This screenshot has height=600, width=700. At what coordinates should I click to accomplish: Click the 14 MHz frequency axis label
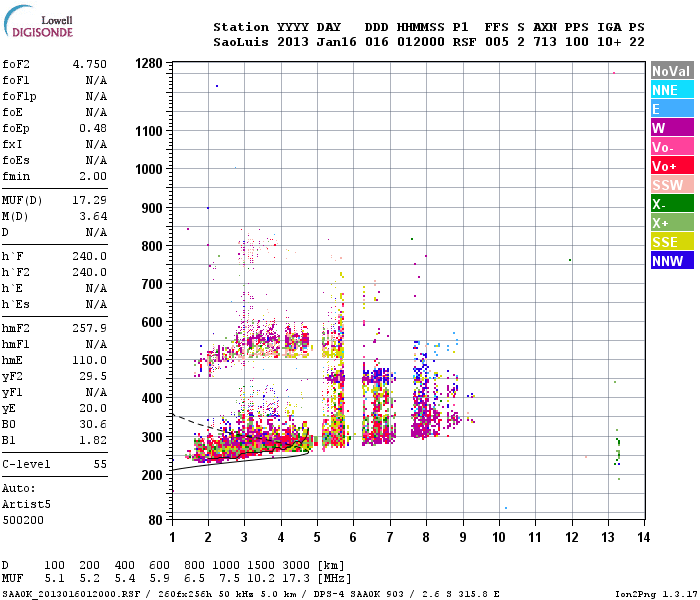[x=643, y=537]
